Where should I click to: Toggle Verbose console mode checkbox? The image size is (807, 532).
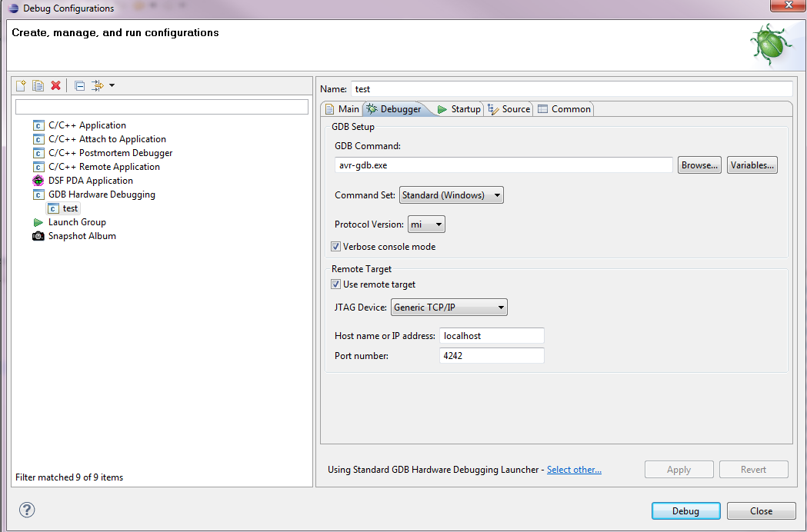[335, 247]
